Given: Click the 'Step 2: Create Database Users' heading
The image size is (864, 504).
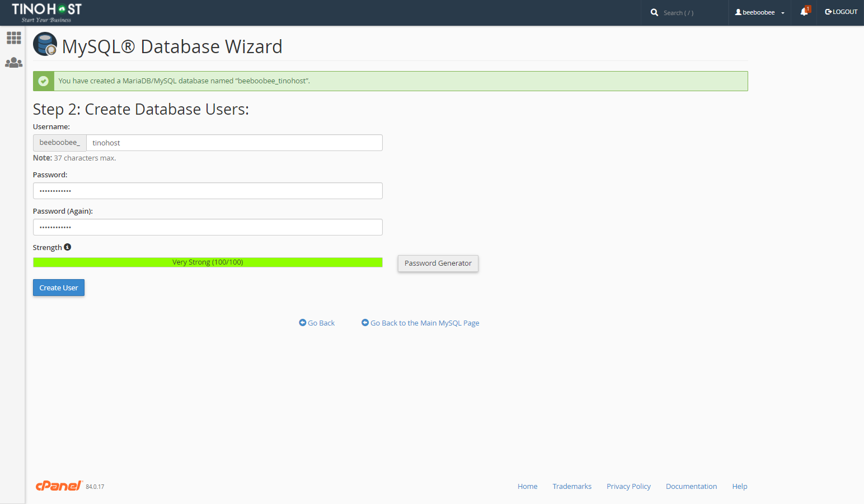Looking at the screenshot, I should point(141,109).
